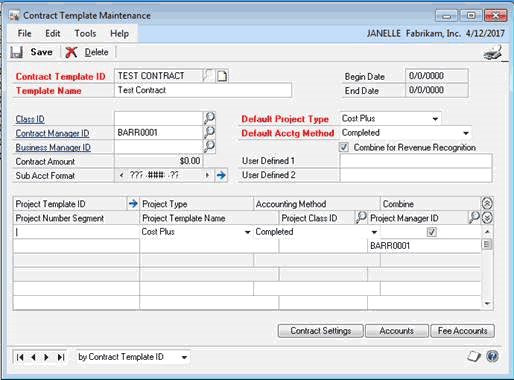The width and height of the screenshot is (514, 380).
Task: Click Fabrikam, Inc. company name in header
Action: [x=433, y=33]
